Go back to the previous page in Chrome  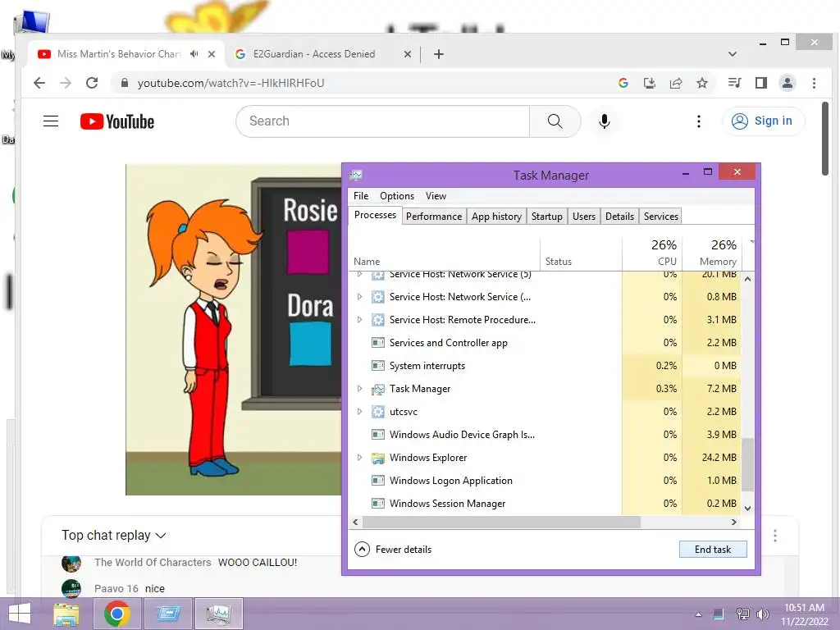(39, 83)
